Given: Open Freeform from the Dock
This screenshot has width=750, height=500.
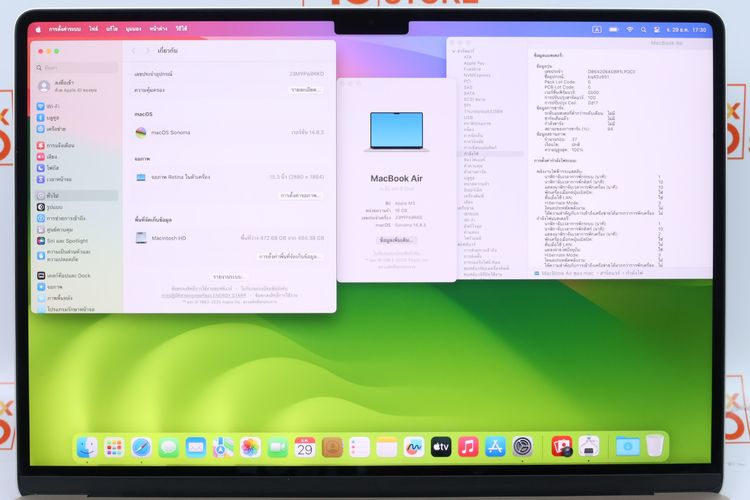Looking at the screenshot, I should [x=414, y=447].
